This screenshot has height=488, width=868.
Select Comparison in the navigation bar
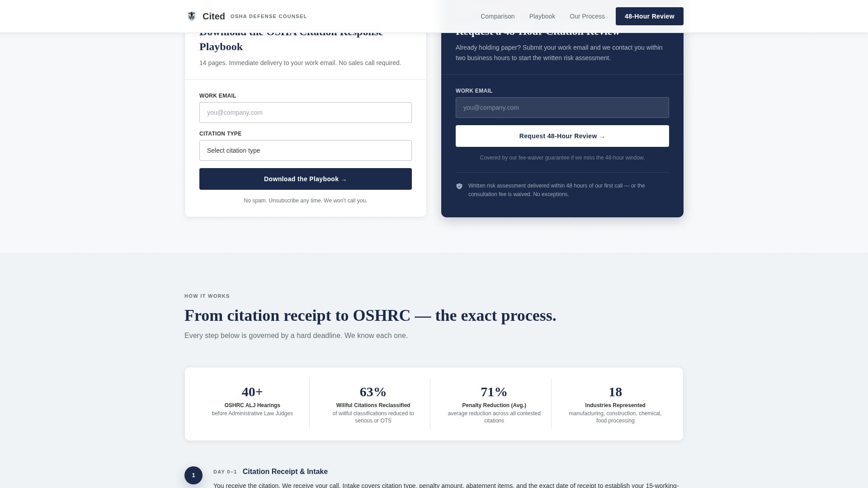click(497, 16)
